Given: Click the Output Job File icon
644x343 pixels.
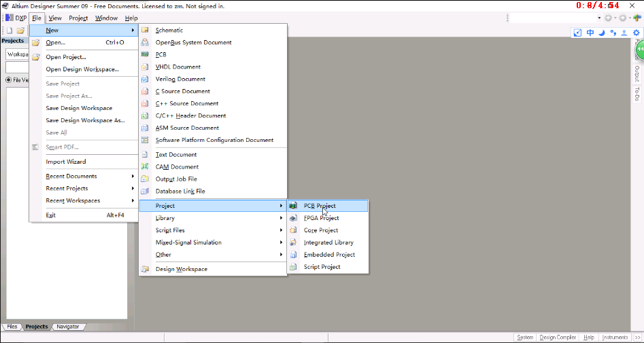Looking at the screenshot, I should point(145,179).
